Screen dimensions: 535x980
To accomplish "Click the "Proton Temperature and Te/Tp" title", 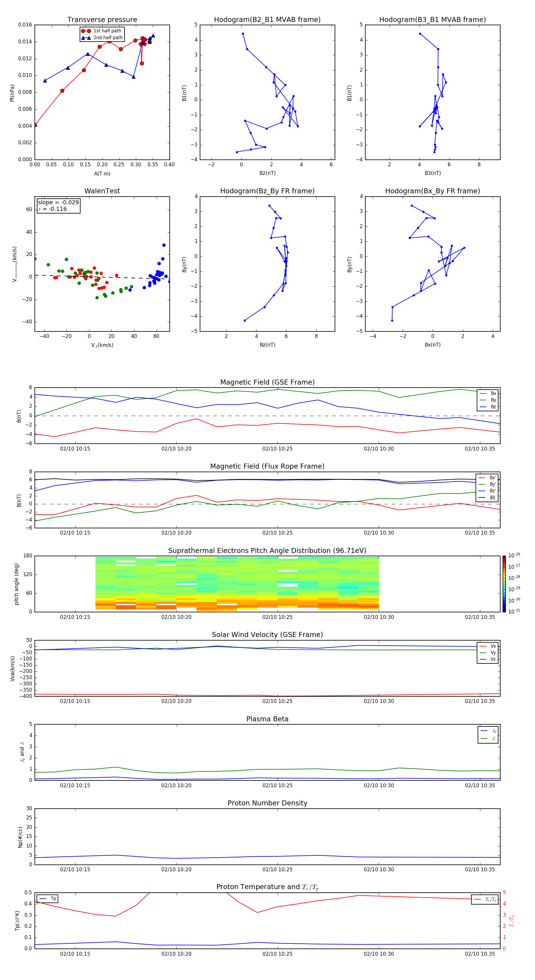I will point(267,887).
